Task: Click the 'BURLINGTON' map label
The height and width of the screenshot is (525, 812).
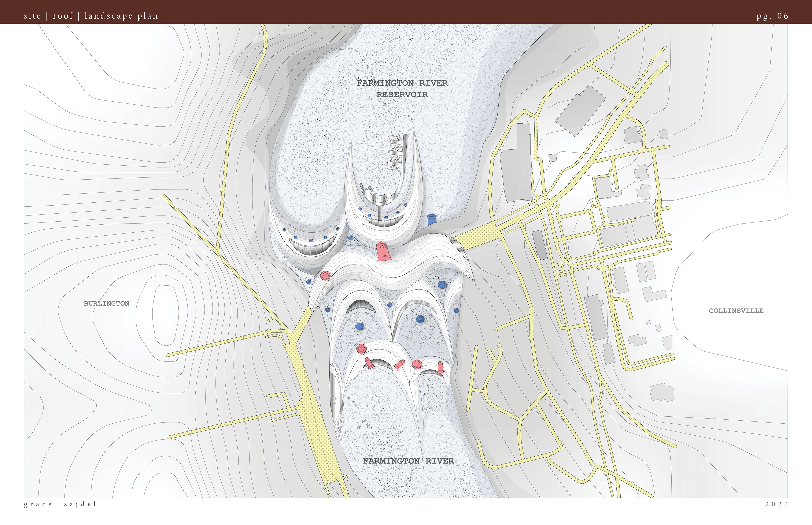Action: tap(106, 303)
